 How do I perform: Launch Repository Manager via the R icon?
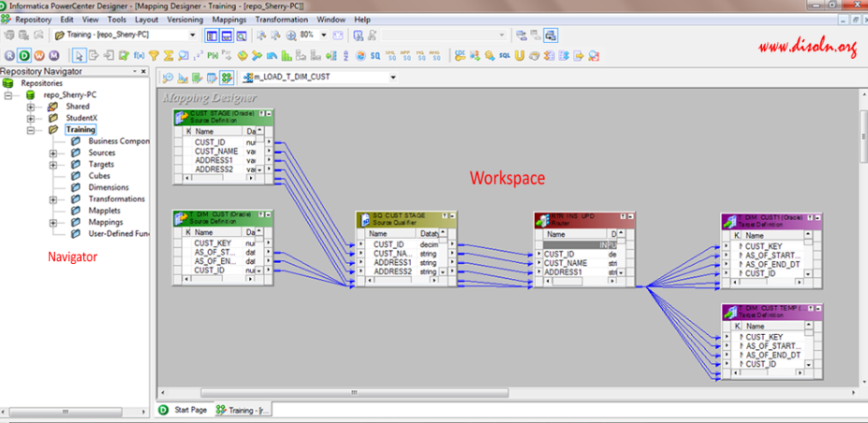coord(9,55)
